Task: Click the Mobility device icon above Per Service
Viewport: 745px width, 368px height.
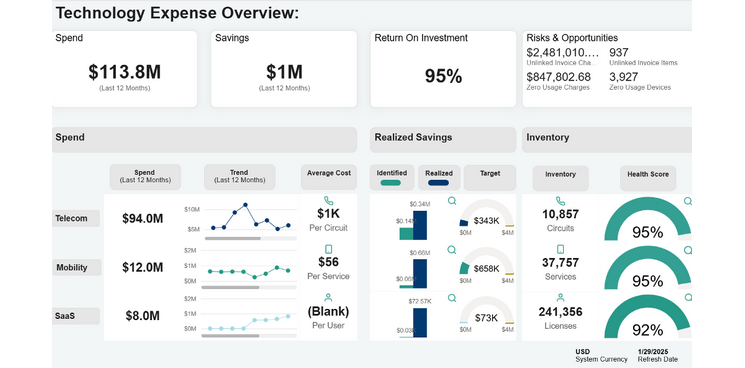Action: tap(328, 249)
